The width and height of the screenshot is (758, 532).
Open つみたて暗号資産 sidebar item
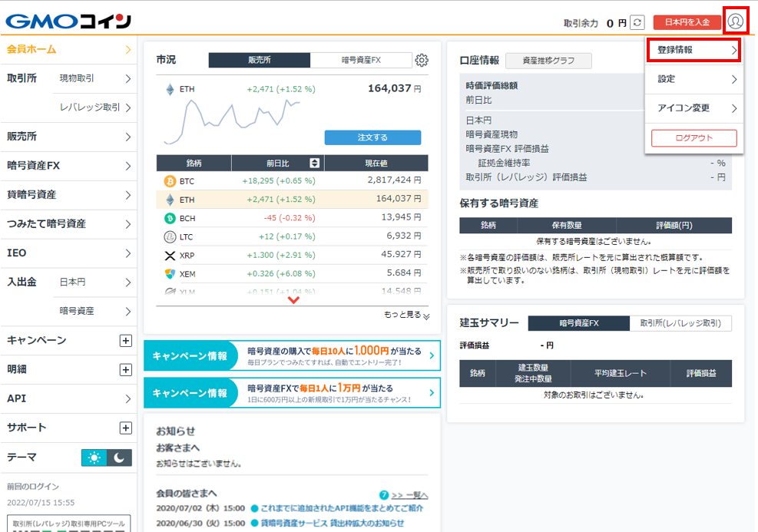(x=68, y=223)
